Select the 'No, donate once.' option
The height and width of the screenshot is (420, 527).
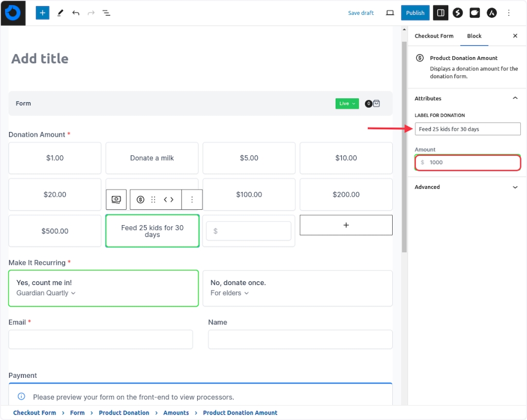pyautogui.click(x=297, y=288)
